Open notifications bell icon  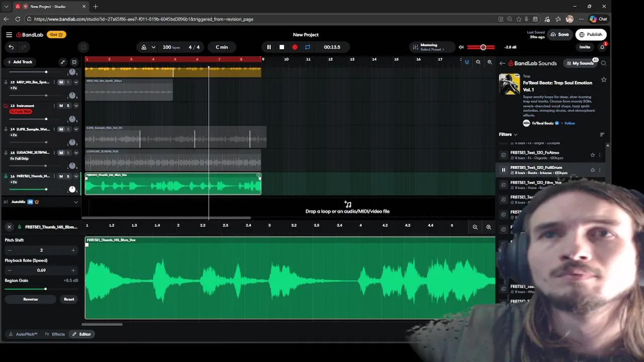(602, 47)
